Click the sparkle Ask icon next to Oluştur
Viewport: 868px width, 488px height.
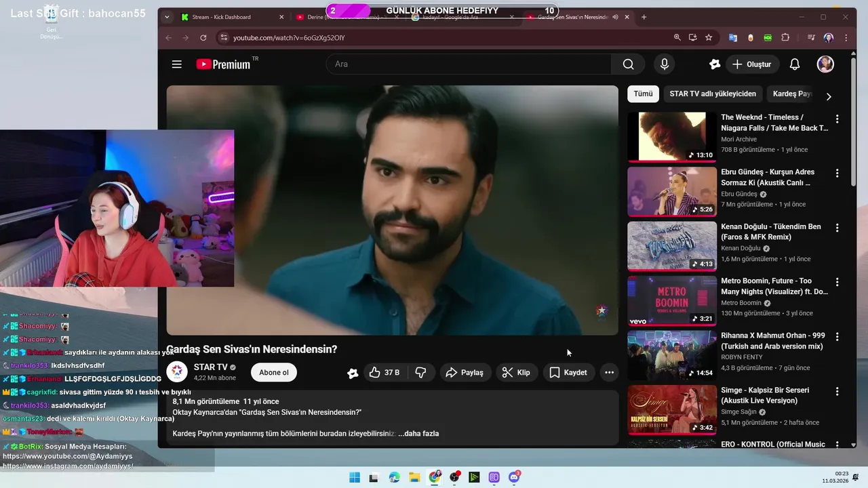pos(715,64)
